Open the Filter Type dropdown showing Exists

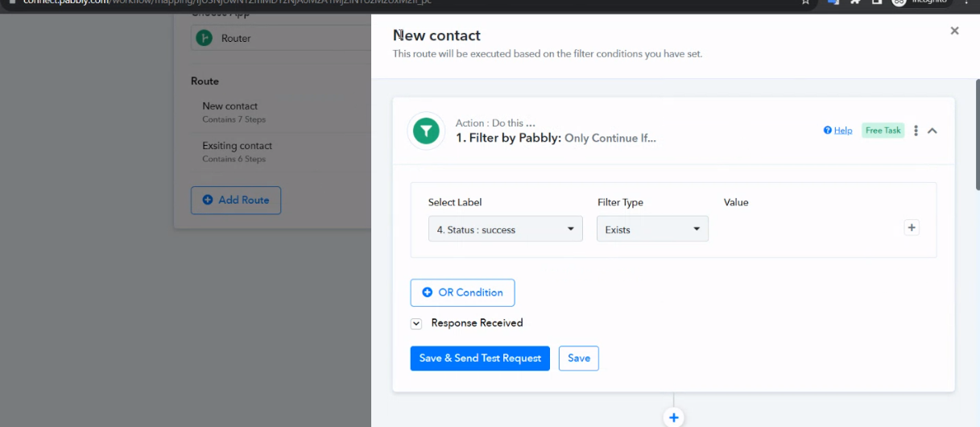click(x=652, y=229)
